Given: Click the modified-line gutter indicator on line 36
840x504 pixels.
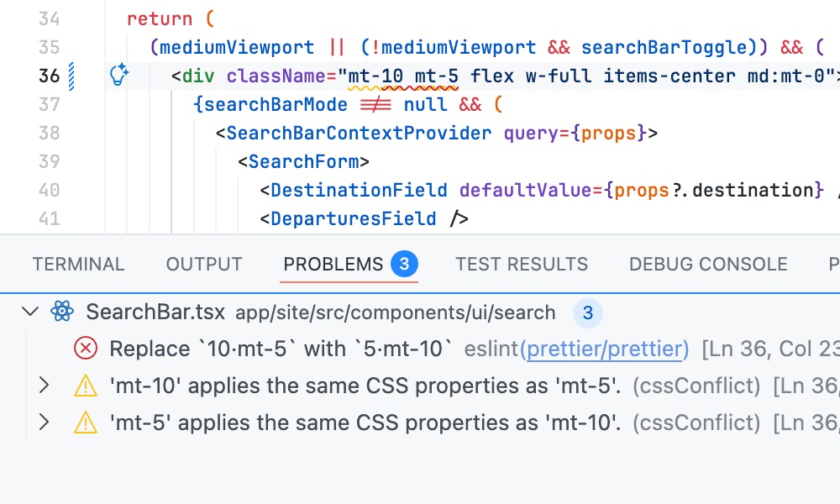Looking at the screenshot, I should (73, 75).
